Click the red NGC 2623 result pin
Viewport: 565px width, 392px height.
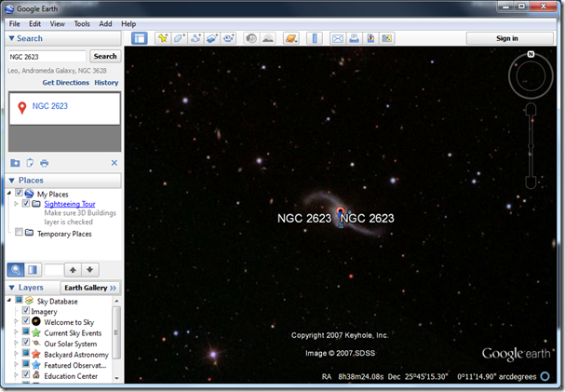pos(22,107)
